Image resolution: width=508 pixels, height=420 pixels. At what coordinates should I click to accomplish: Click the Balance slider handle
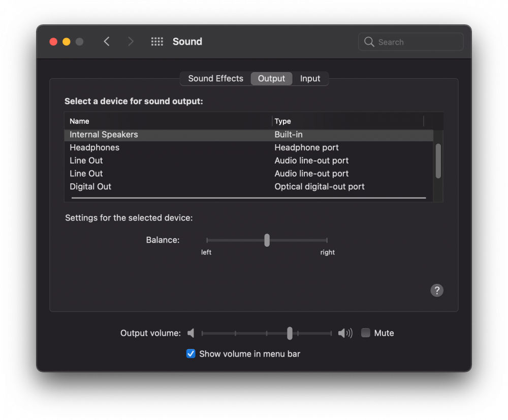coord(267,240)
